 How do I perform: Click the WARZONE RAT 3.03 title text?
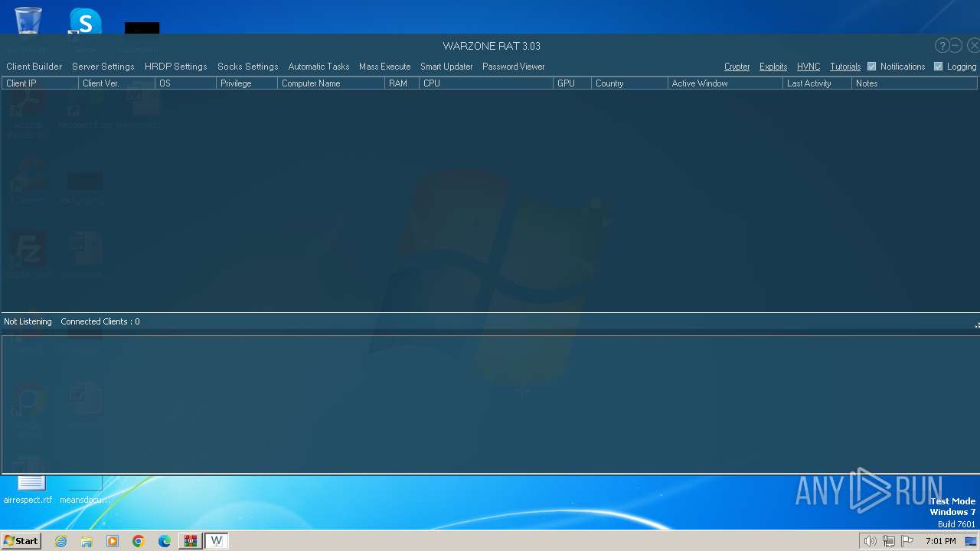point(492,46)
